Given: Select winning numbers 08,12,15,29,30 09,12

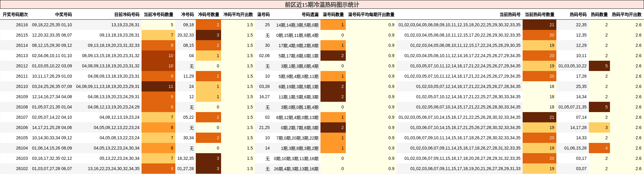Looking at the screenshot, I should 52,45.
